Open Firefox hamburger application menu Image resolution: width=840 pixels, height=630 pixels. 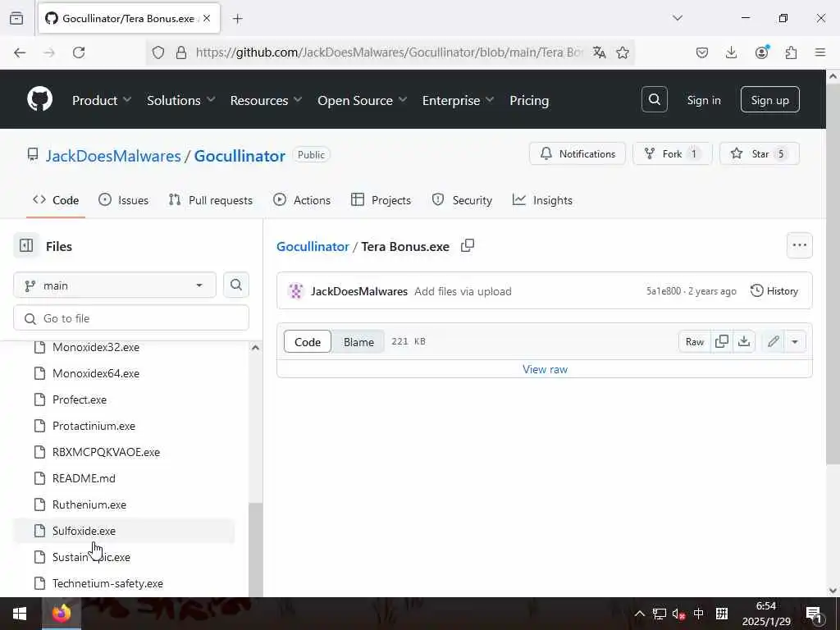820,52
